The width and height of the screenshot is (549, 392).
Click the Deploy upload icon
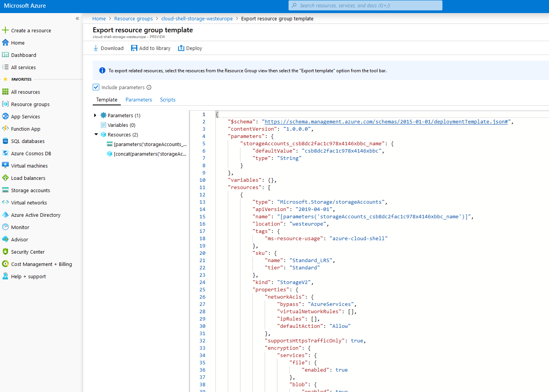pos(181,48)
